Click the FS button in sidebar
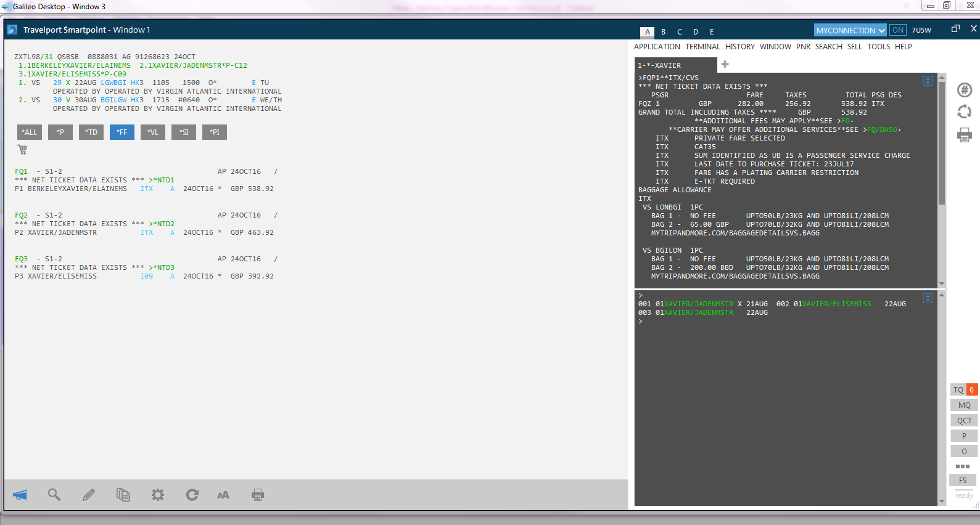Viewport: 980px width, 525px height. [x=963, y=480]
